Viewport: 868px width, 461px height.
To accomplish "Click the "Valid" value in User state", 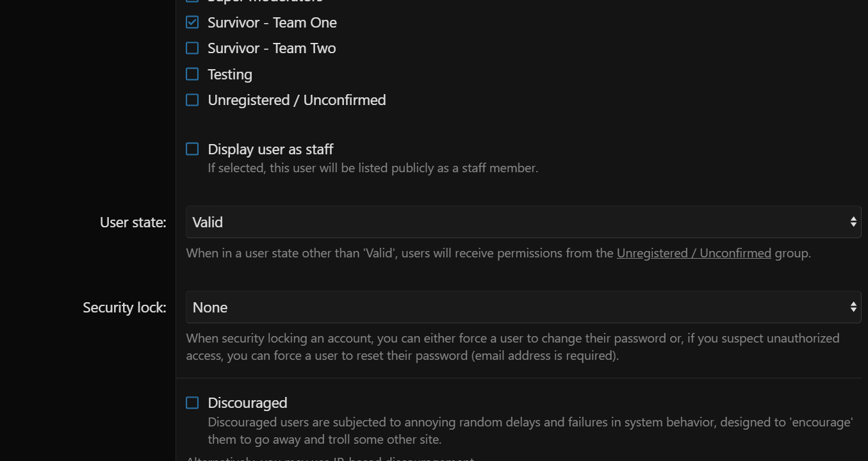I will click(x=208, y=222).
